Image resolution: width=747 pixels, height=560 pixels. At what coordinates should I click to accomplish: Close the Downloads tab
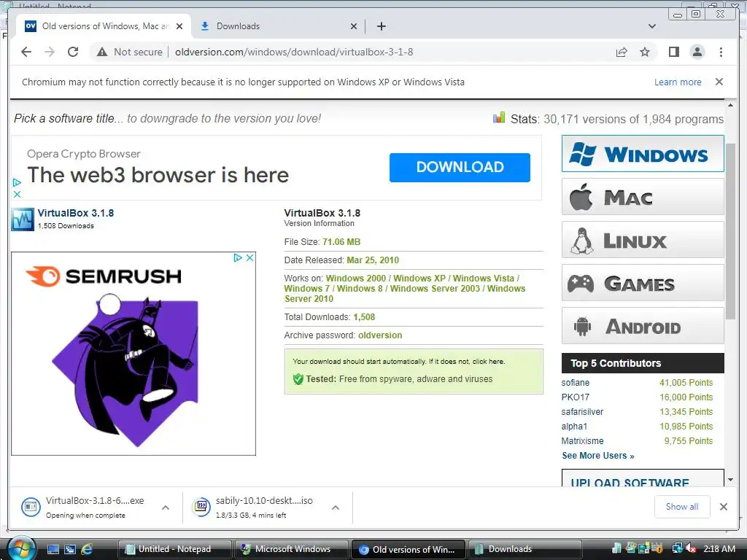coord(354,26)
